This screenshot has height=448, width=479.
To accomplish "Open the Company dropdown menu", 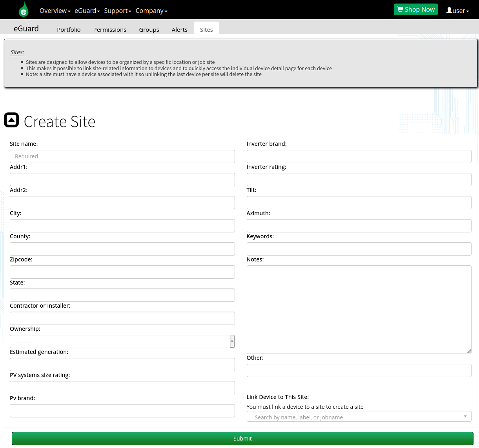I will (151, 11).
